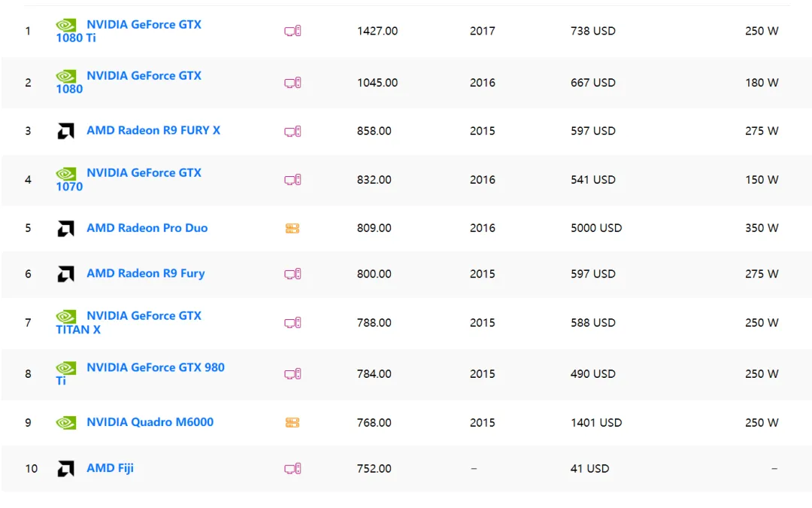Image resolution: width=812 pixels, height=508 pixels.
Task: Click the desktop type icon for GTX 980 Ti
Action: (x=292, y=374)
